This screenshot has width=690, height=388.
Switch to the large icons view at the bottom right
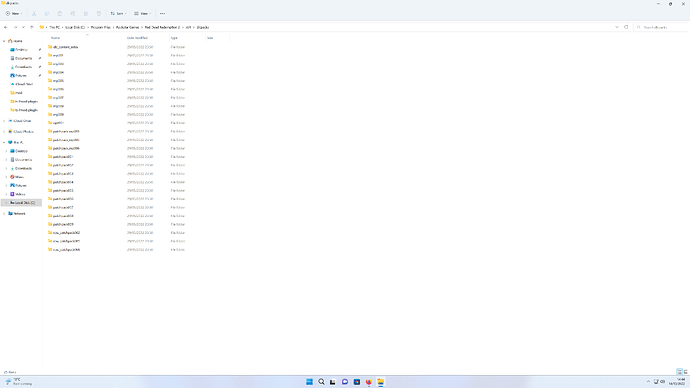coord(685,372)
